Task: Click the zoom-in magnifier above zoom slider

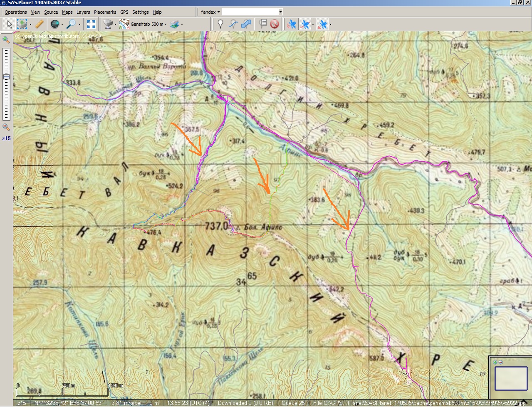Action: 6,40
